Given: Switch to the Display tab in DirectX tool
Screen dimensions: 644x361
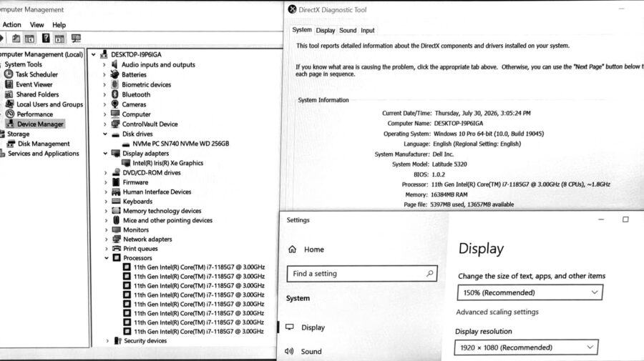Looking at the screenshot, I should pos(326,30).
